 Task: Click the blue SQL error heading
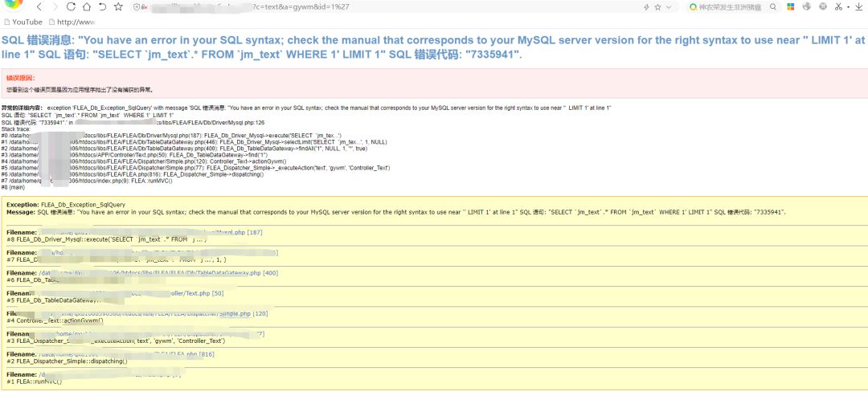pyautogui.click(x=433, y=47)
